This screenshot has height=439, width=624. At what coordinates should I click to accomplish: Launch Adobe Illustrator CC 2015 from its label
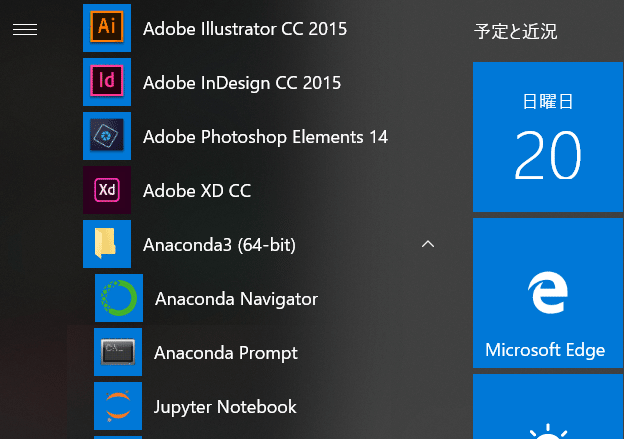point(245,28)
